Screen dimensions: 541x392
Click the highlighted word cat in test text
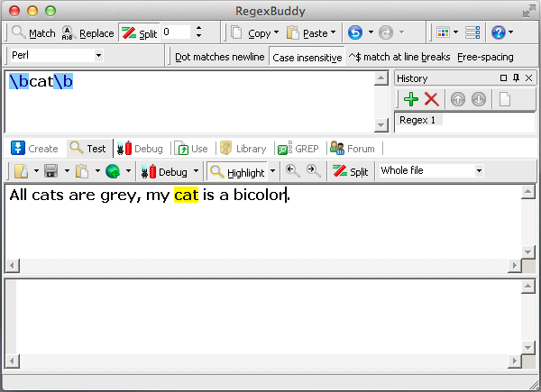click(x=186, y=195)
